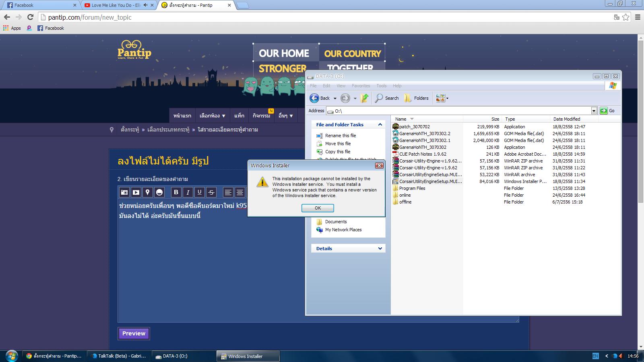The width and height of the screenshot is (644, 362).
Task: Click the Up folder icon in Explorer
Action: point(365,98)
